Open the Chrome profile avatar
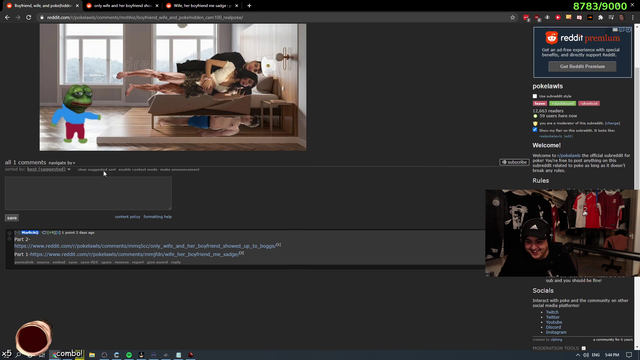 pos(622,18)
